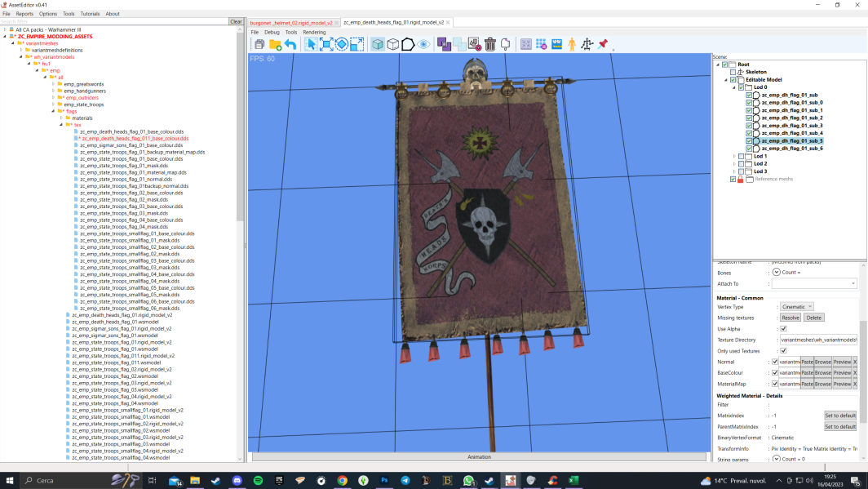Viewport: 868px width, 489px height.
Task: Toggle the Use Alpha checkbox
Action: (x=783, y=329)
